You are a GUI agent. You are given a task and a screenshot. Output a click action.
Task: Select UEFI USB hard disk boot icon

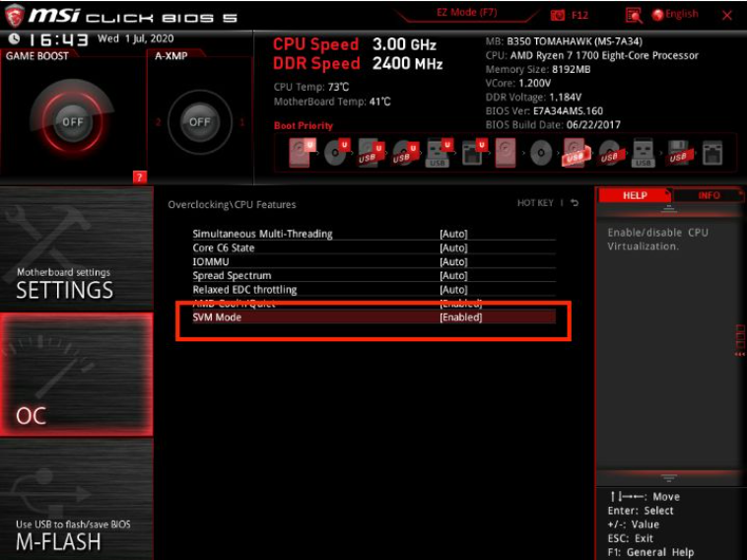pos(372,153)
